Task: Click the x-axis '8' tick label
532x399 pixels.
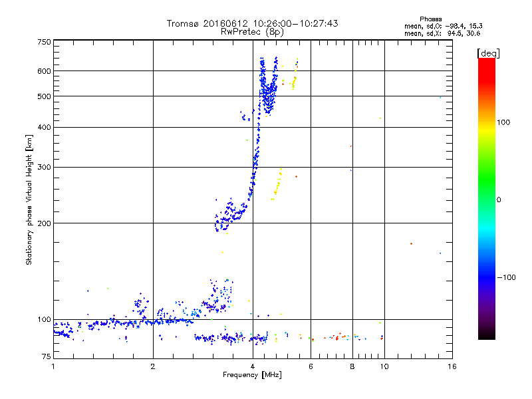Action: [352, 366]
